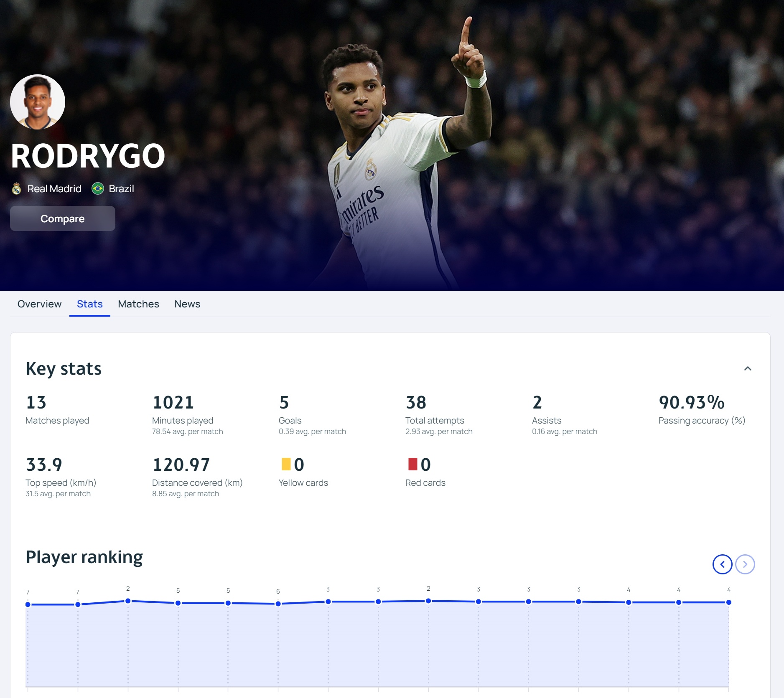This screenshot has width=784, height=698.
Task: Switch to the Matches tab
Action: point(138,304)
